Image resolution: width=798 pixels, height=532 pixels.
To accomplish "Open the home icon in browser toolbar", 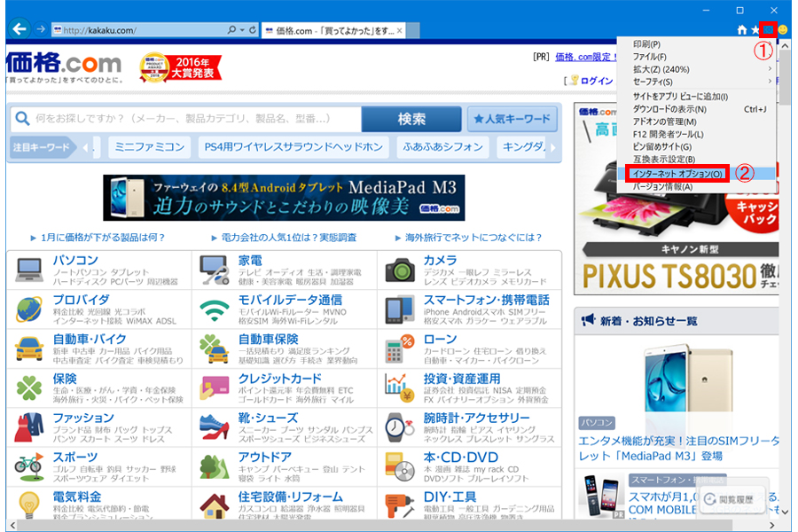I will [742, 30].
